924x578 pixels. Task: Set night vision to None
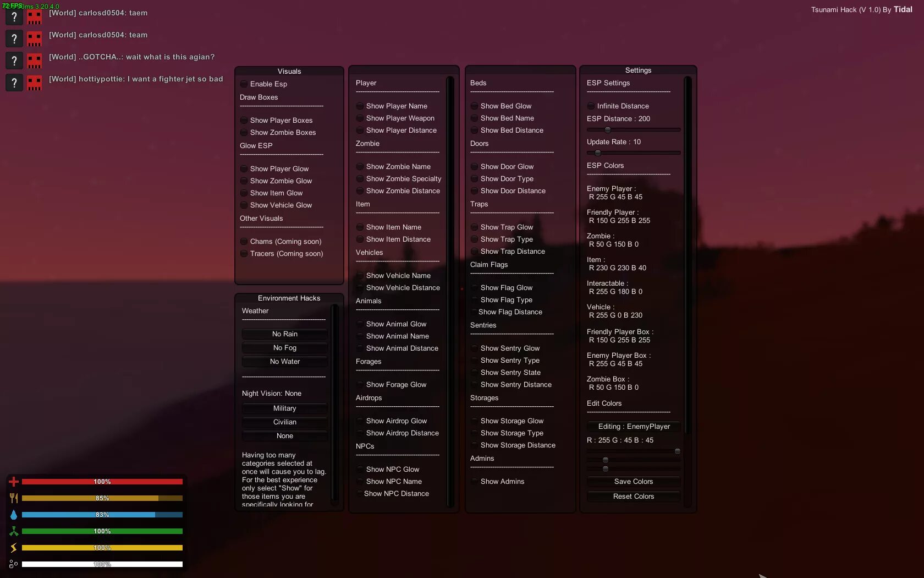point(285,435)
